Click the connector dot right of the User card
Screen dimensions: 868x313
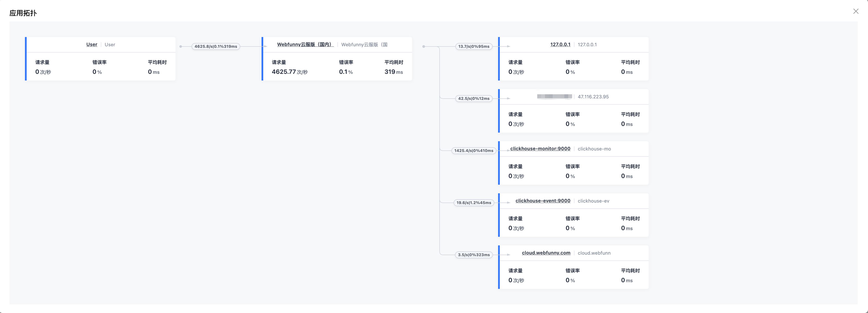(181, 46)
